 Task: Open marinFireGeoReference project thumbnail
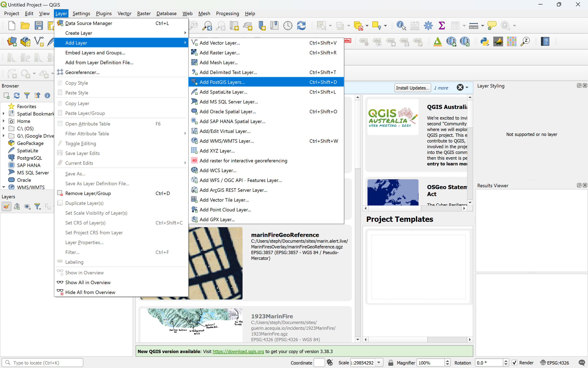coord(216,263)
